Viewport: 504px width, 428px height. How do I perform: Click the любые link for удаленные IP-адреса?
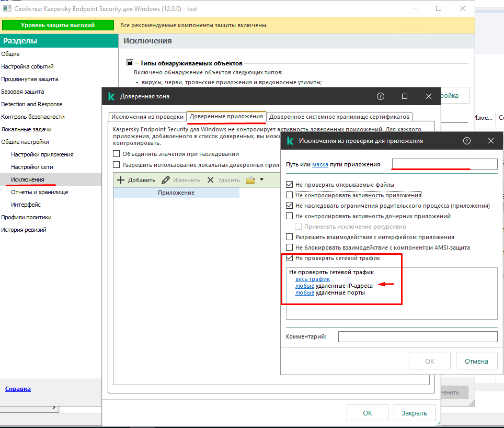click(305, 286)
